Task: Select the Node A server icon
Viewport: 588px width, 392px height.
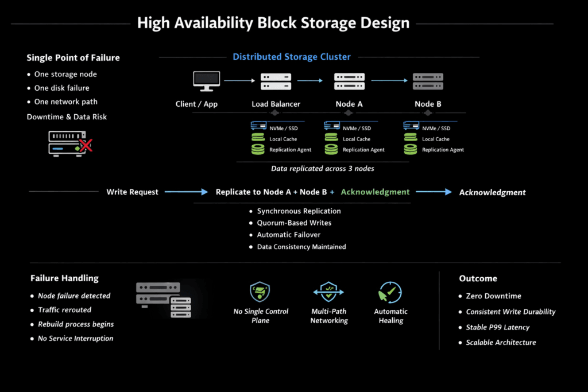Action: 349,81
